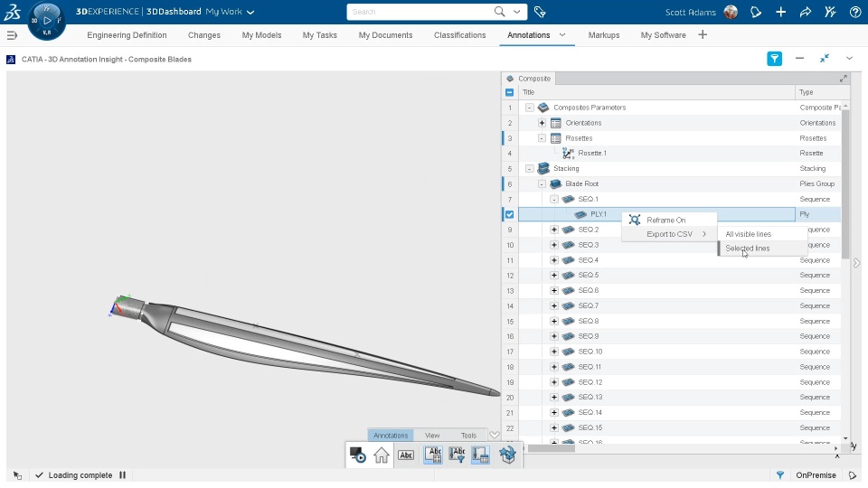Click the 3D box refresh icon
The width and height of the screenshot is (868, 488).
coord(507,455)
